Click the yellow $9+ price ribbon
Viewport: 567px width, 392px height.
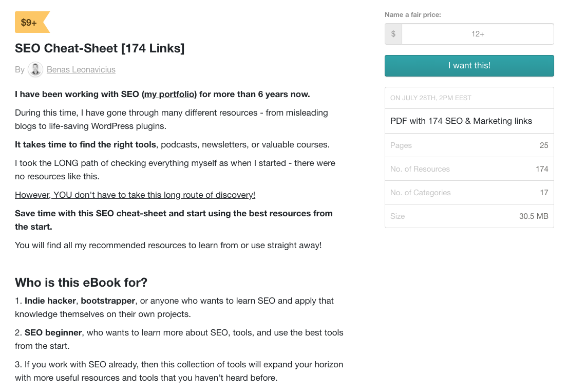(x=30, y=22)
